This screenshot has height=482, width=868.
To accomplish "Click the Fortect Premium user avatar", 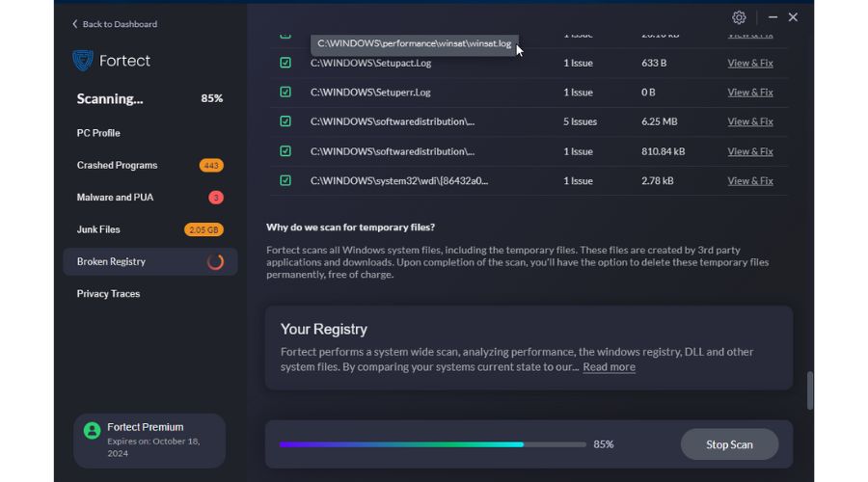I will 92,431.
